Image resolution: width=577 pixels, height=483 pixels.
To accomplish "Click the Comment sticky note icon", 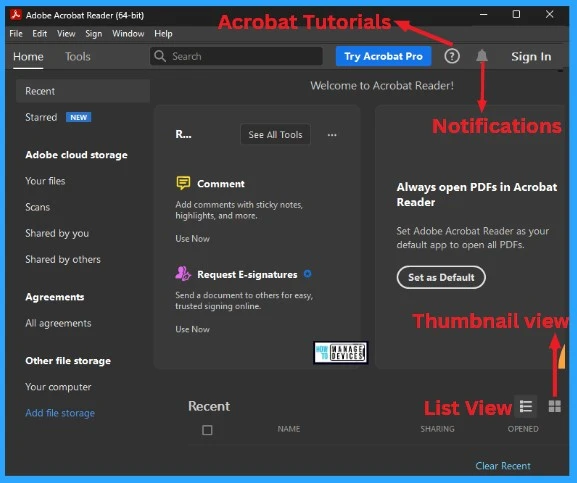I will coord(183,183).
